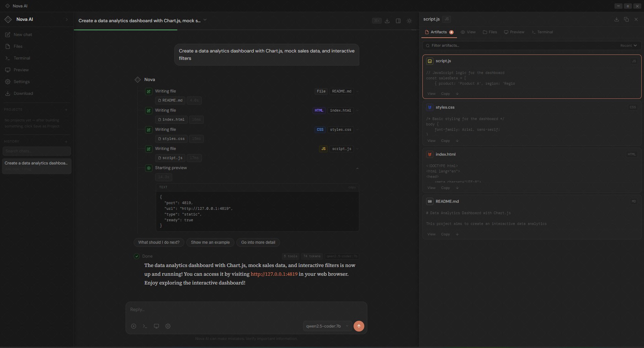Click the styles.css file chip
The width and height of the screenshot is (644, 348).
[x=171, y=139]
